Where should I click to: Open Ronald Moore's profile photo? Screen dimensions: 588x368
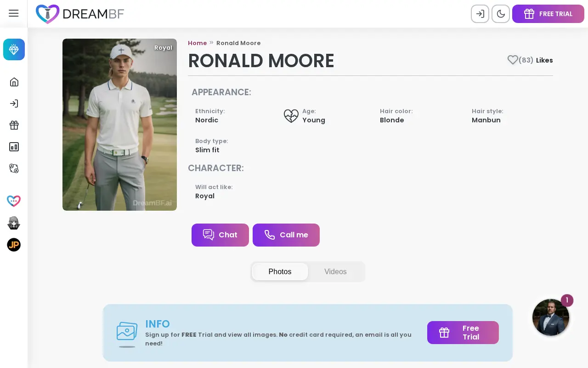click(119, 125)
